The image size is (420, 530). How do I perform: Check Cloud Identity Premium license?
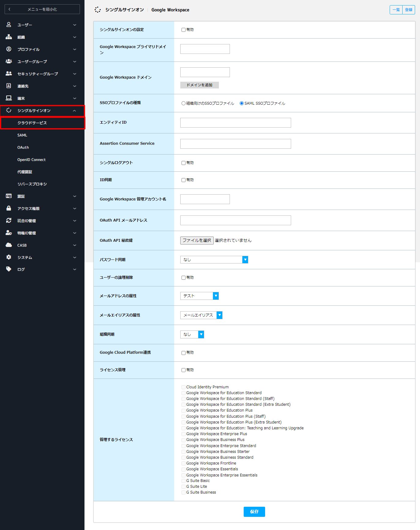(x=183, y=387)
